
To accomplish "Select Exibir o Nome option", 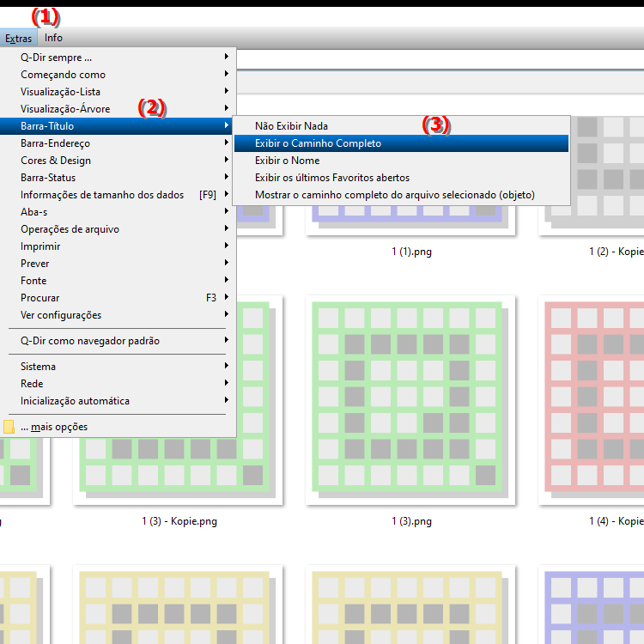I will point(287,161).
